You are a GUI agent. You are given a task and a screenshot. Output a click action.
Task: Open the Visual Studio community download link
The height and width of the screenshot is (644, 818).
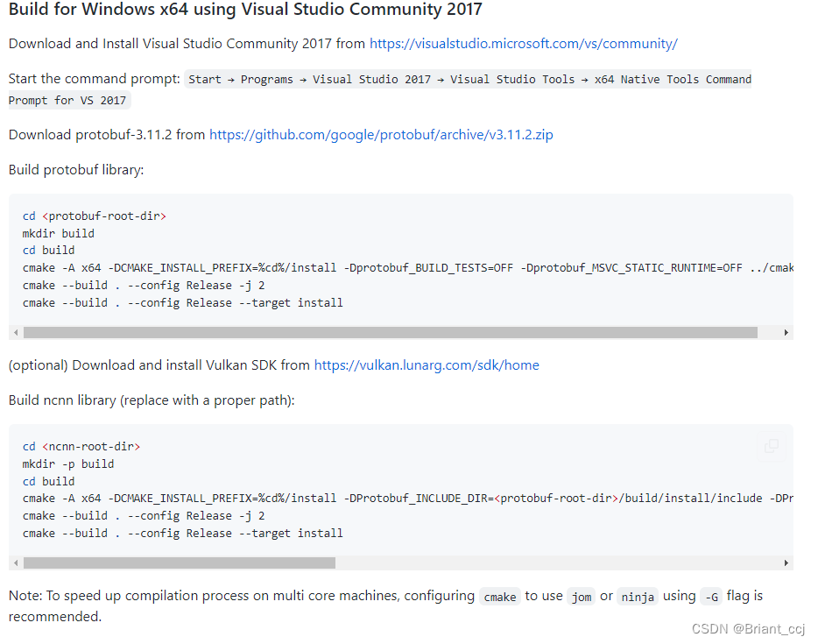pyautogui.click(x=523, y=43)
